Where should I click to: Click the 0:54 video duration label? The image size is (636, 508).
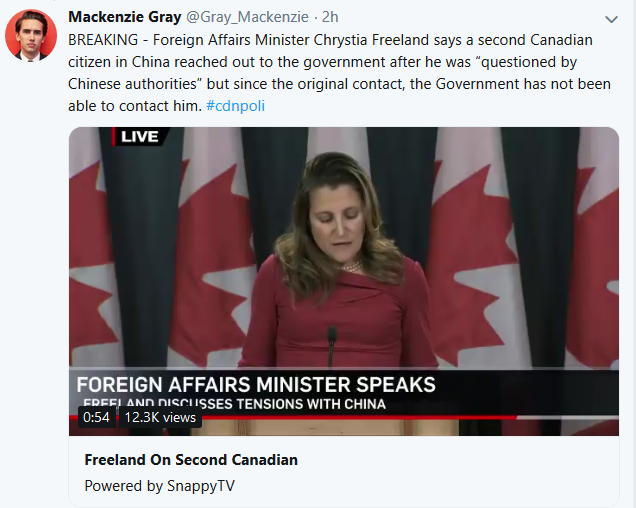pos(96,417)
